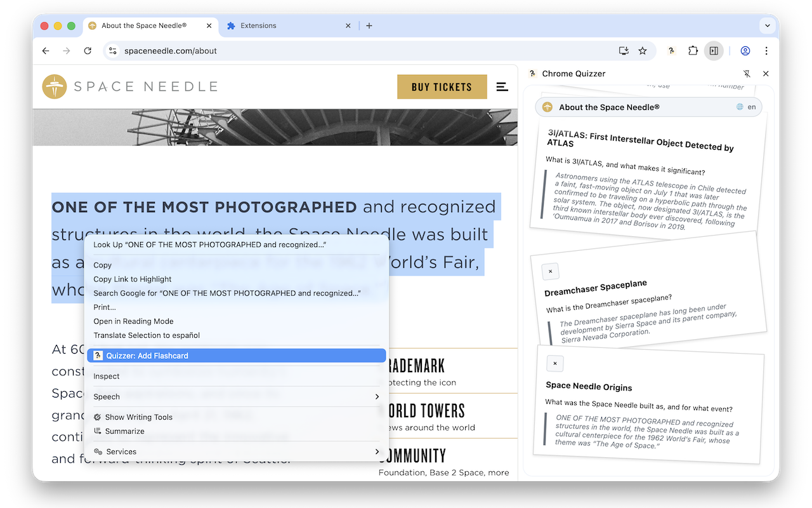
Task: Remove the Dreamchaser Spaceplane flashcard
Action: click(551, 271)
